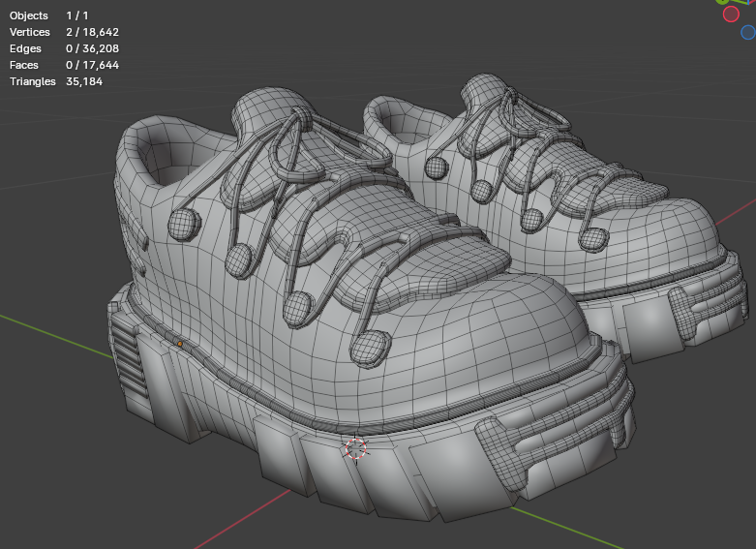Click the "Edges 0 / 36,208" statistics line
The image size is (756, 549).
click(x=64, y=48)
